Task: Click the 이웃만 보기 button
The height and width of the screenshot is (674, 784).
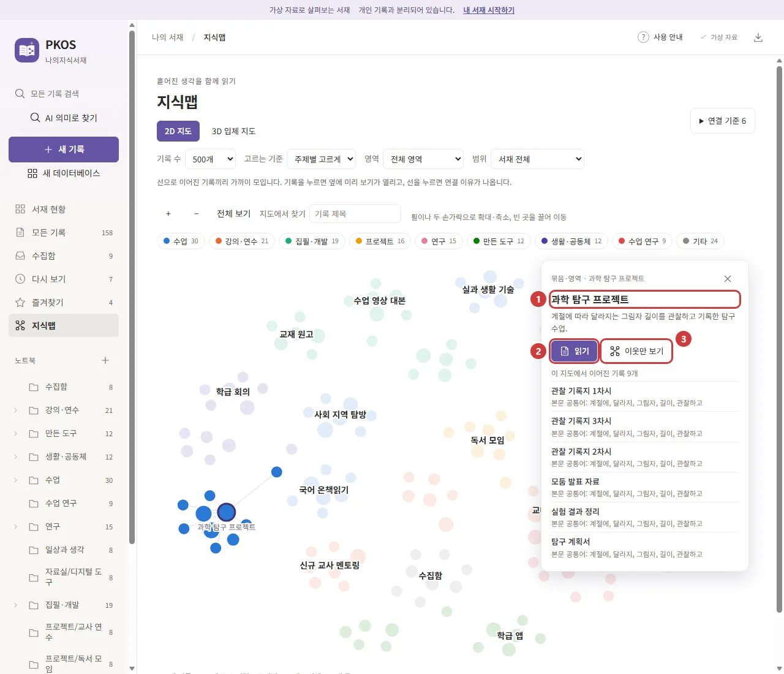Action: pyautogui.click(x=636, y=351)
